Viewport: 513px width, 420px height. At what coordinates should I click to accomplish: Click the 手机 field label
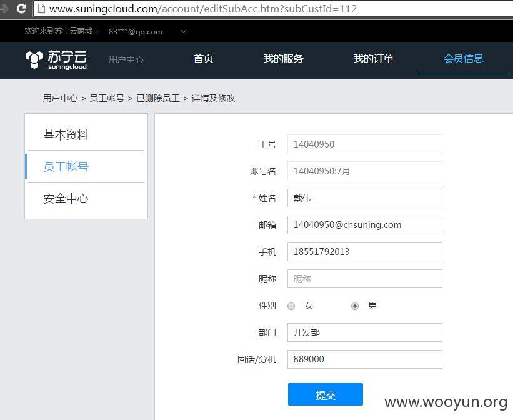point(267,252)
